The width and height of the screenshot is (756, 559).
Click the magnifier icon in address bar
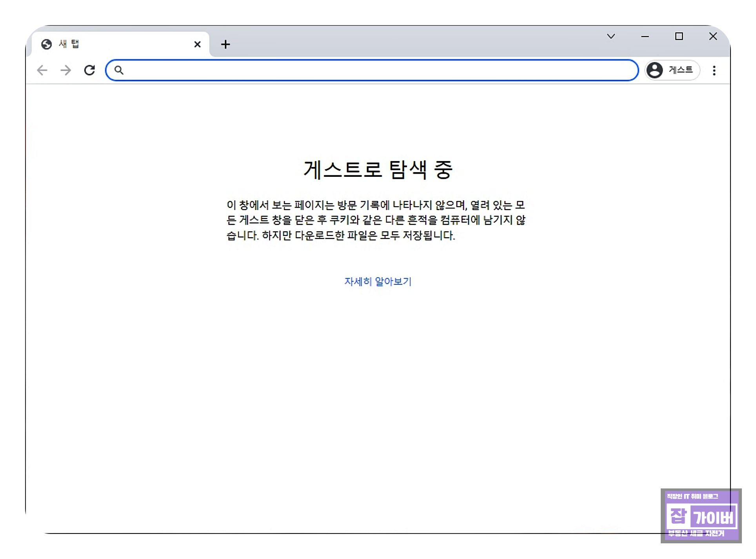[x=119, y=70]
